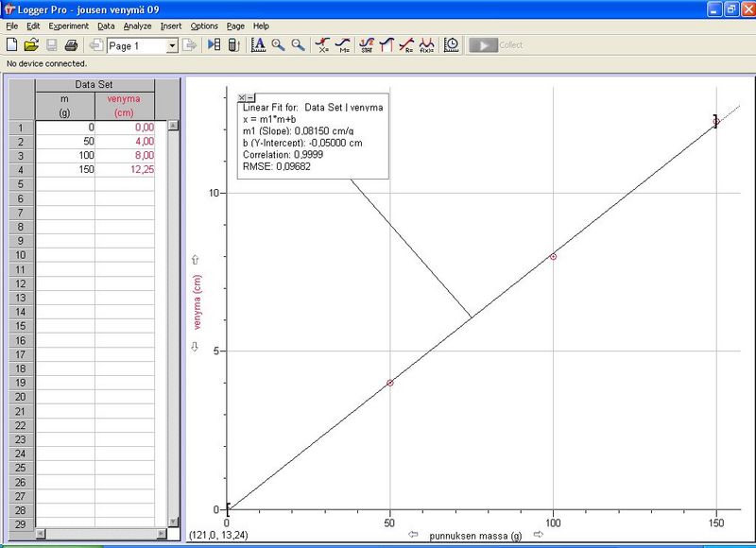Open the Experiment menu
Viewport: 756px width, 548px height.
click(x=69, y=26)
